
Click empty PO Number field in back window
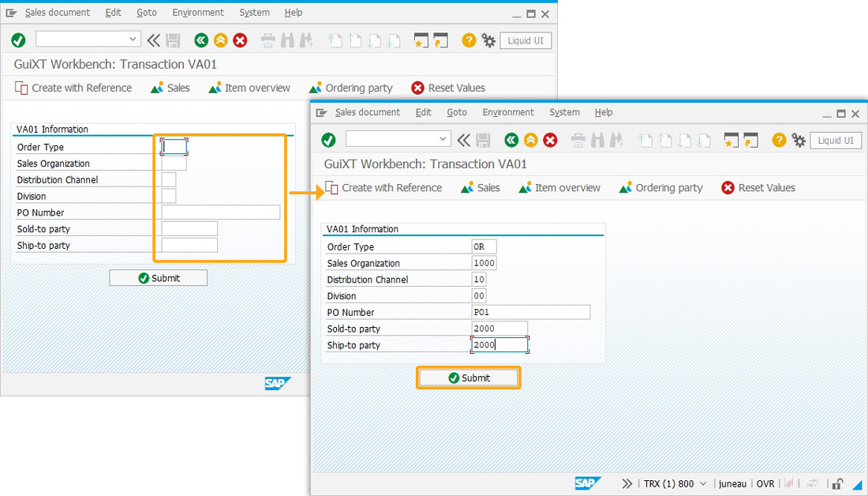click(x=221, y=212)
